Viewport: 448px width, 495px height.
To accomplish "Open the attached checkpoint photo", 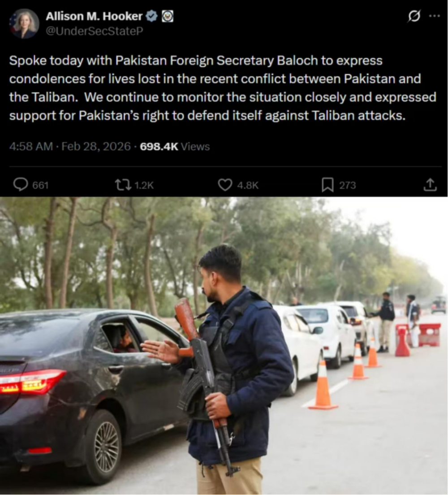I will [224, 346].
